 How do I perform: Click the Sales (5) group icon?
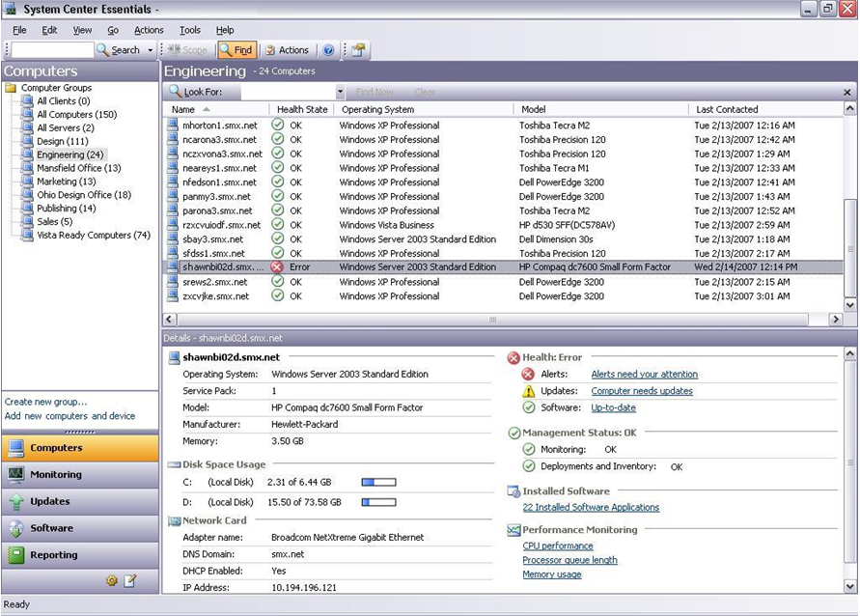pyautogui.click(x=27, y=222)
